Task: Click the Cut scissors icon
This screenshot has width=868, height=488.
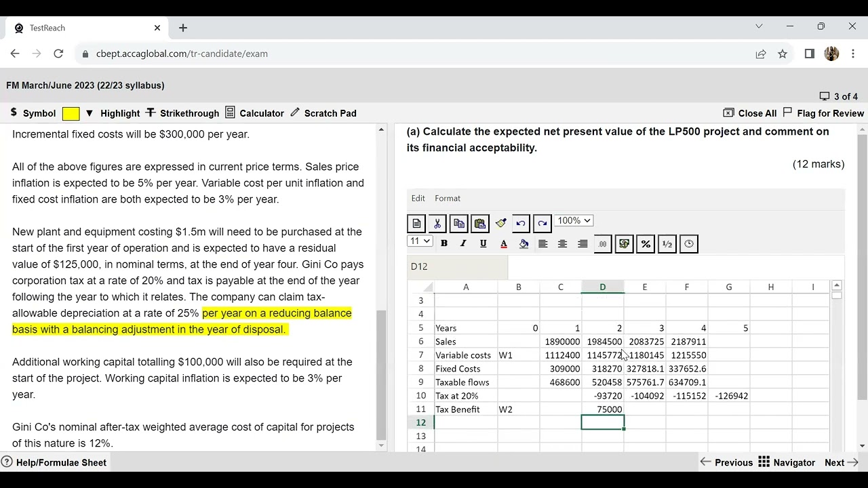Action: click(437, 224)
